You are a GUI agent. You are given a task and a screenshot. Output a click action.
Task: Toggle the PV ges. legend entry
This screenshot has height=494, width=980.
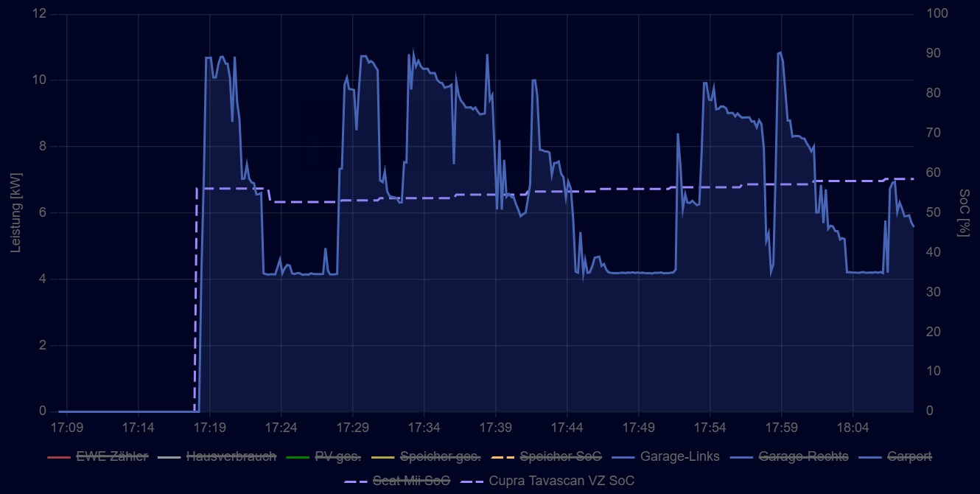323,456
